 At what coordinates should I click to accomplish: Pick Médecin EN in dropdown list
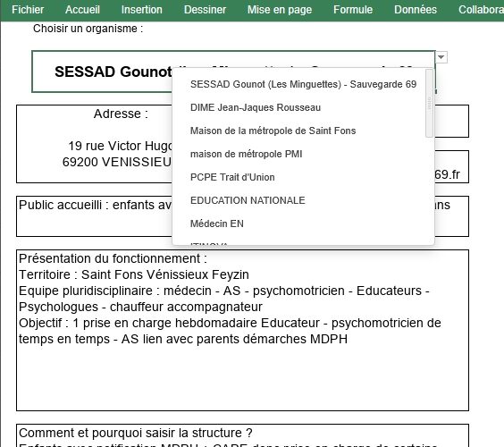(x=217, y=223)
